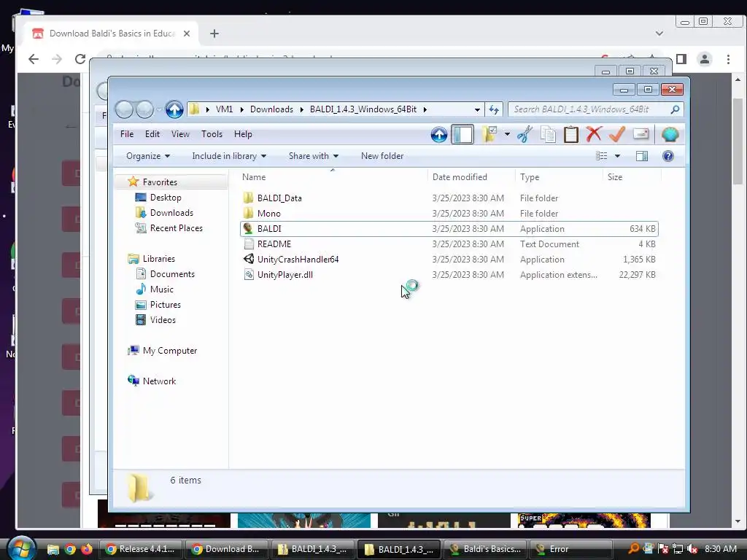Image resolution: width=747 pixels, height=560 pixels.
Task: Click the scissors Cut icon
Action: (525, 134)
